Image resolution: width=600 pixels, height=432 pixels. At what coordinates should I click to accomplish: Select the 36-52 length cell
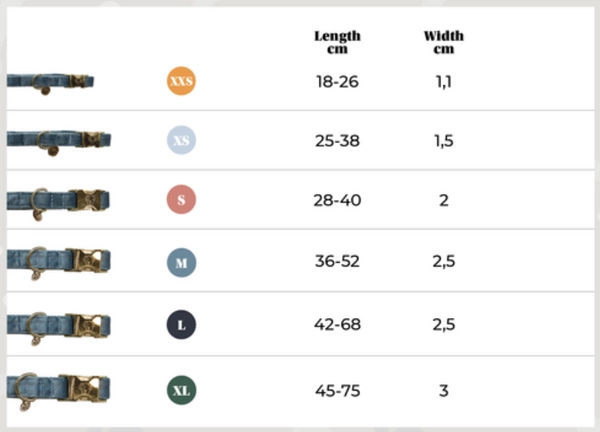(x=337, y=262)
